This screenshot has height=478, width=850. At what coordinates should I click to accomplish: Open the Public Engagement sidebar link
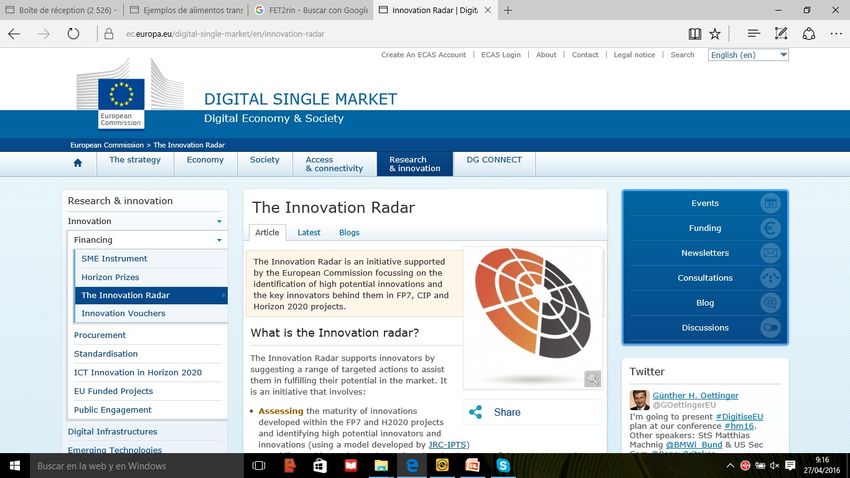point(113,410)
